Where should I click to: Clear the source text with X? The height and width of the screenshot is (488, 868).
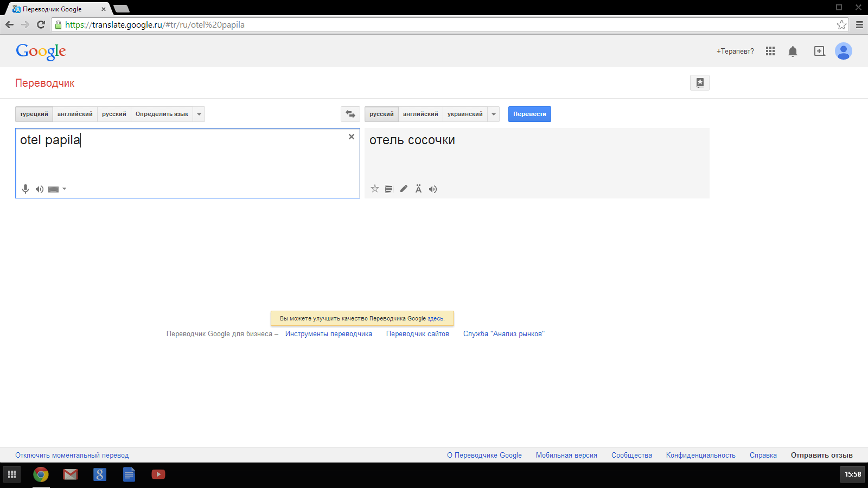coord(352,137)
